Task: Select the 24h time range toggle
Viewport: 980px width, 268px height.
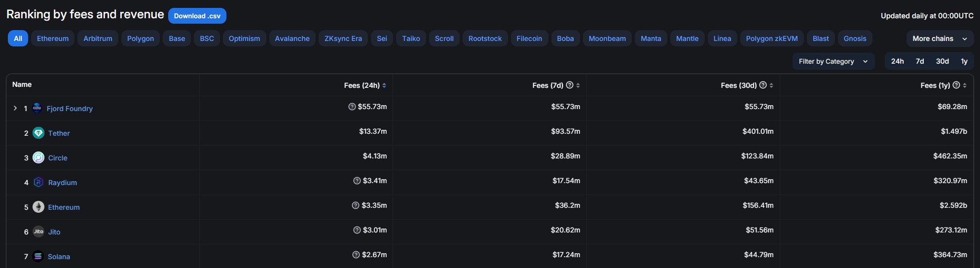Action: (x=897, y=61)
